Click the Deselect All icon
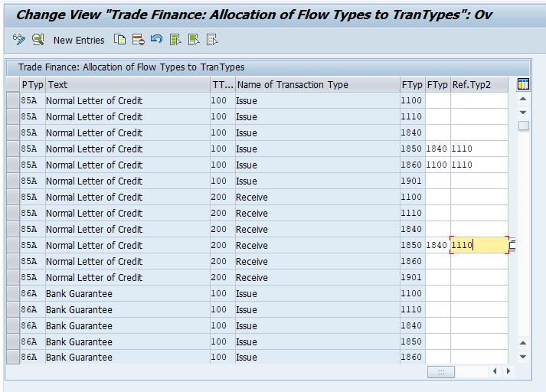 click(x=212, y=40)
